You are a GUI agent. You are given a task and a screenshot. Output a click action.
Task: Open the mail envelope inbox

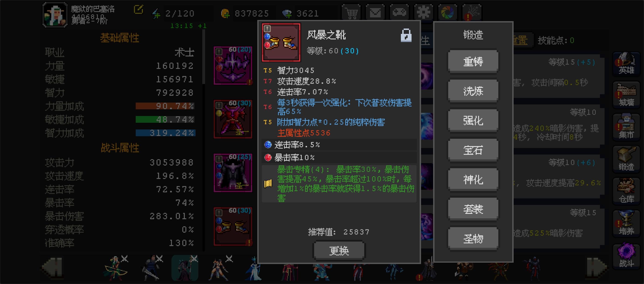(375, 12)
